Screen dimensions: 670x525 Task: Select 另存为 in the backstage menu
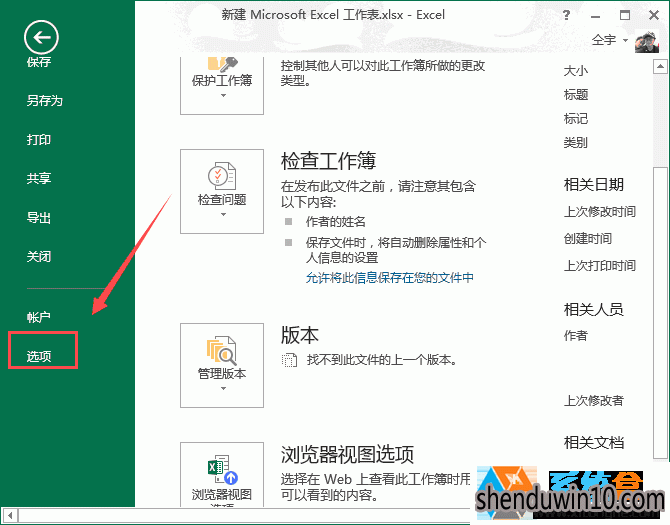[x=44, y=101]
